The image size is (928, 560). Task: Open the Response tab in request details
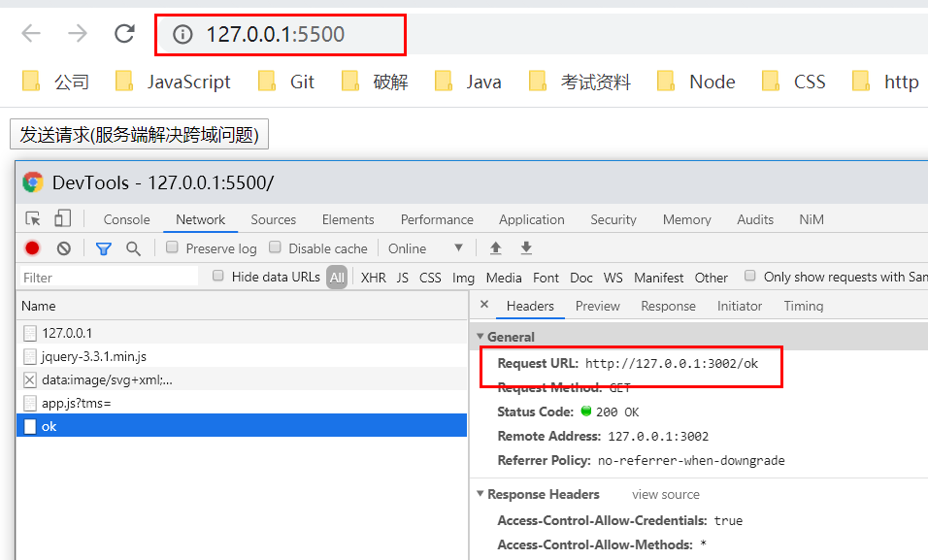(x=668, y=306)
